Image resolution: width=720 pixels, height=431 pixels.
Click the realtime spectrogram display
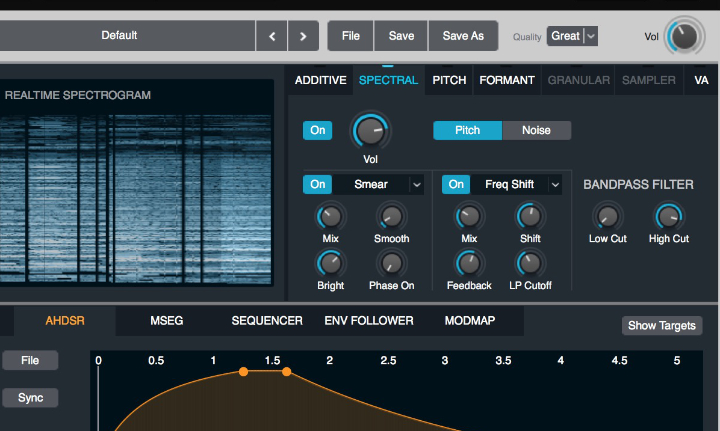click(x=135, y=198)
